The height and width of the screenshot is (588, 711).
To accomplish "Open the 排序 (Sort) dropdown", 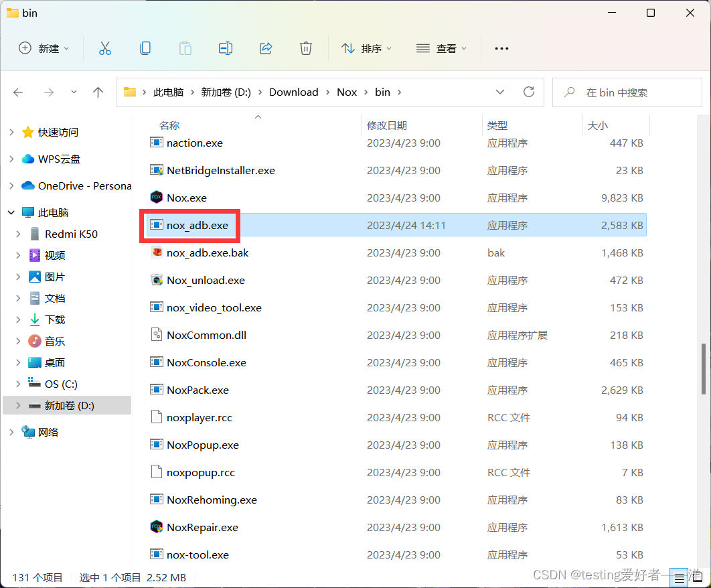I will 366,48.
